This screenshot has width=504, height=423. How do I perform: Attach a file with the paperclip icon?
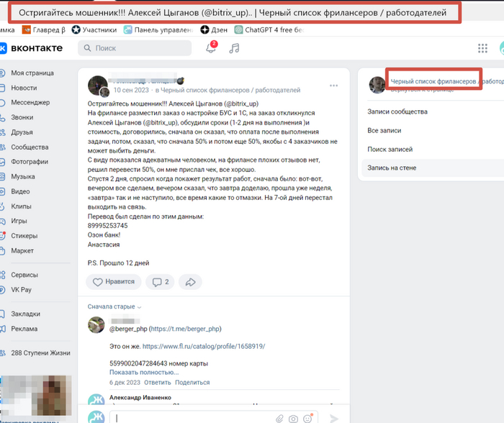pos(279,419)
